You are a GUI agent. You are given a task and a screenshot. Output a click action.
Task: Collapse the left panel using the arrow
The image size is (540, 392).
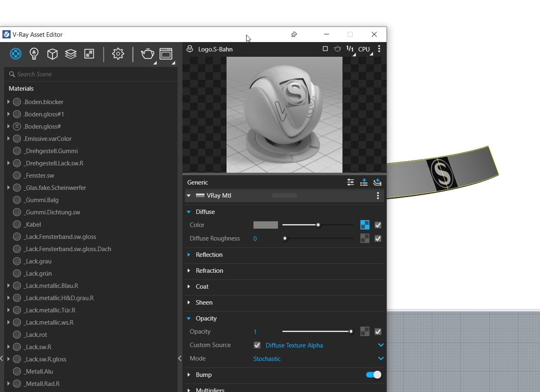pyautogui.click(x=180, y=359)
